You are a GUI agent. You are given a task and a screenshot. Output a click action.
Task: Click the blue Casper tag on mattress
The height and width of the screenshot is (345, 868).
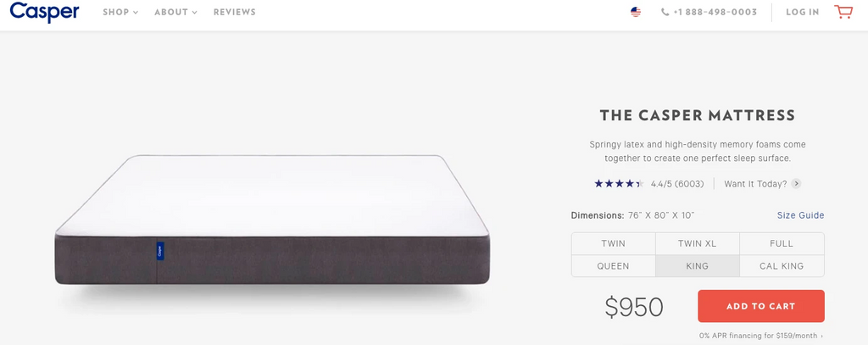point(160,251)
